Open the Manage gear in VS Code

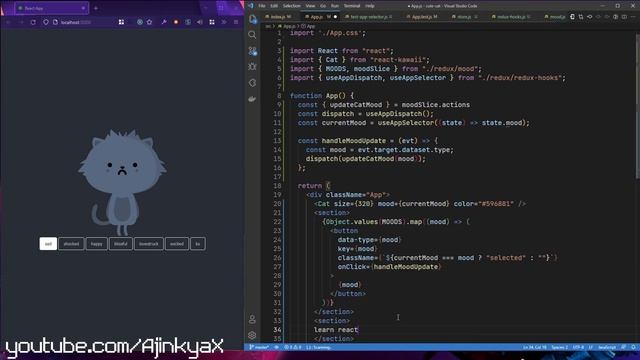(252, 335)
